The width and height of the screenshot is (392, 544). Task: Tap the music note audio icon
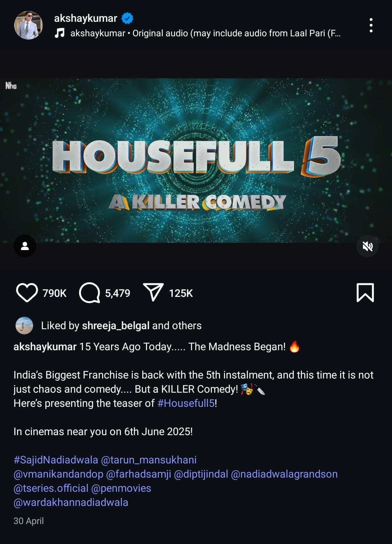click(60, 33)
